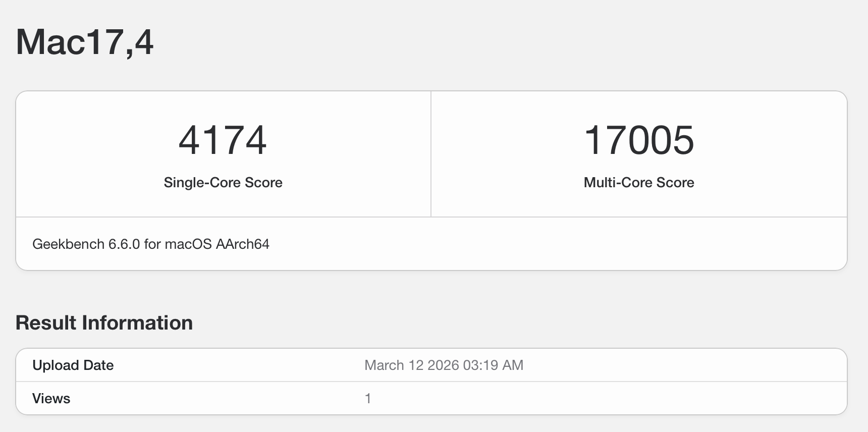Click the 4174 single-core score number
The width and height of the screenshot is (868, 432).
223,140
